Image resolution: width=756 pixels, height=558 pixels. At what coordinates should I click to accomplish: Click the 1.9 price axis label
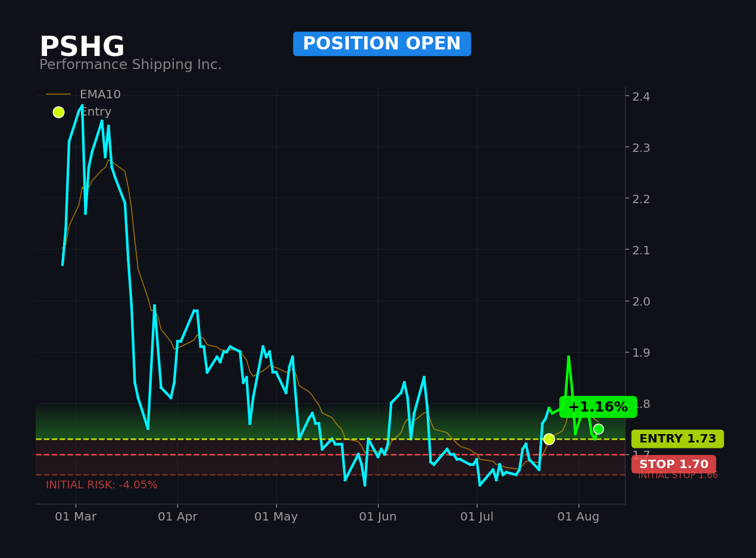click(642, 353)
